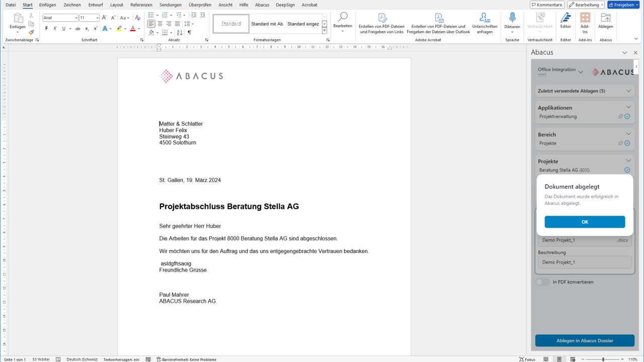Open the Sendungen ribbon tab
This screenshot has height=362, width=644.
tap(171, 5)
